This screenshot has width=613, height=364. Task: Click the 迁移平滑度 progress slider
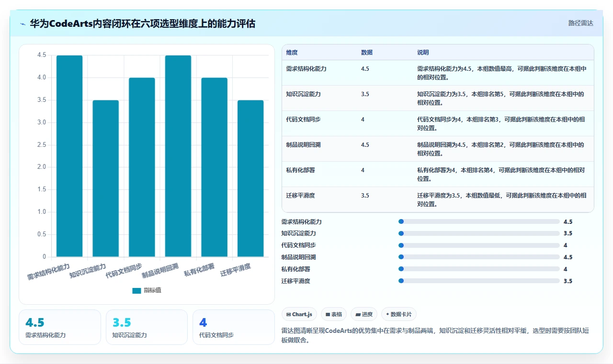479,281
